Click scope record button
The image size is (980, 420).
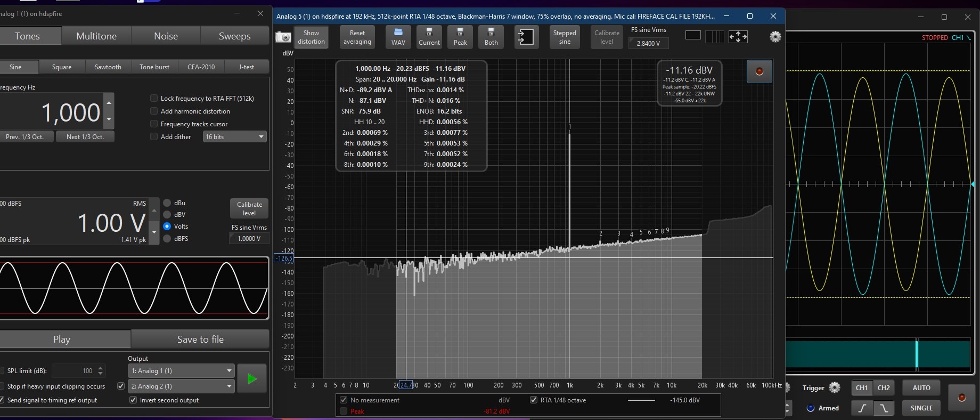click(962, 398)
